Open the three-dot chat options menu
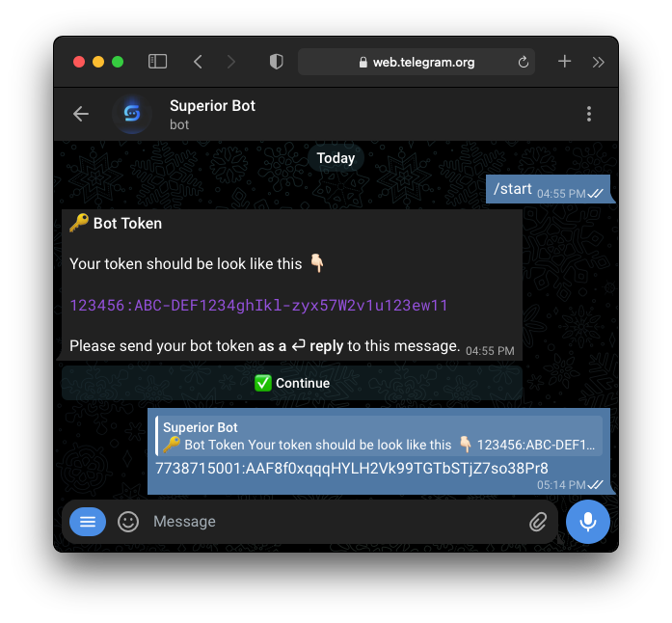The image size is (672, 623). pyautogui.click(x=589, y=114)
